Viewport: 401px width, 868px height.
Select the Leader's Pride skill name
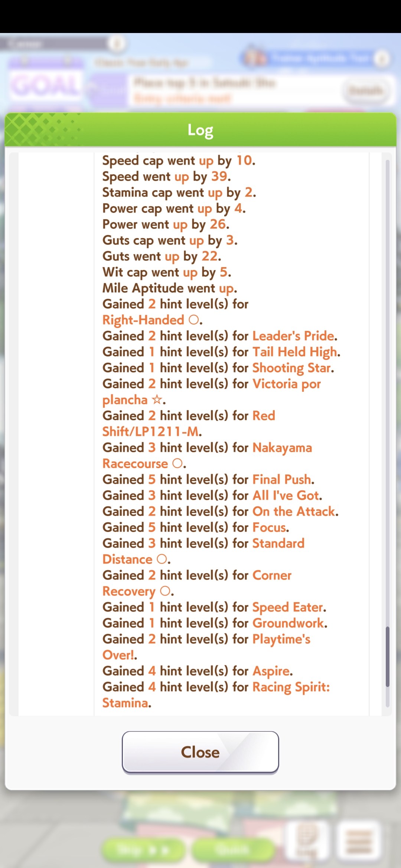[x=293, y=336]
